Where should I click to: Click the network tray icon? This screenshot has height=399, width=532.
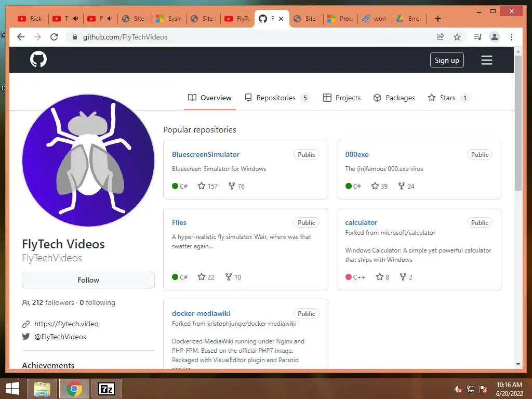[471, 389]
